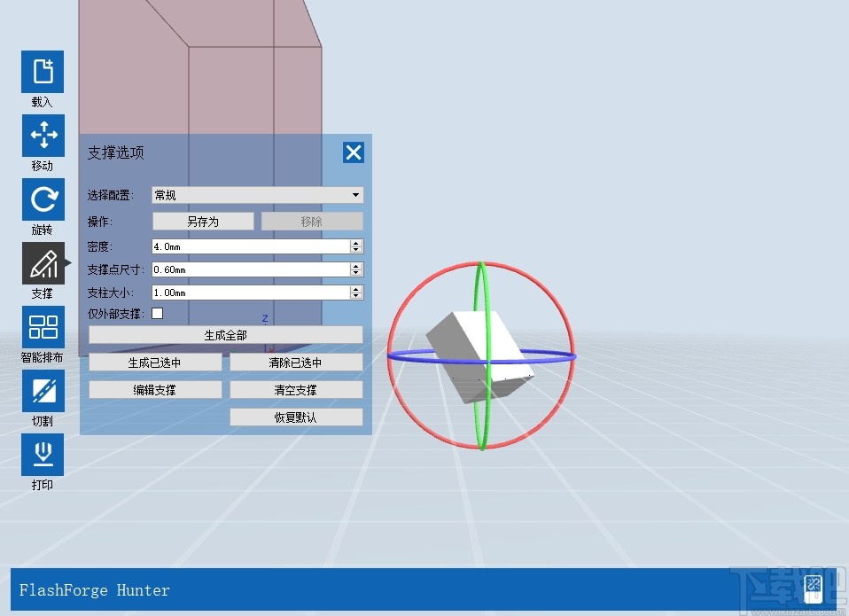Activate the 旋转 (Rotate) tool

(x=42, y=200)
